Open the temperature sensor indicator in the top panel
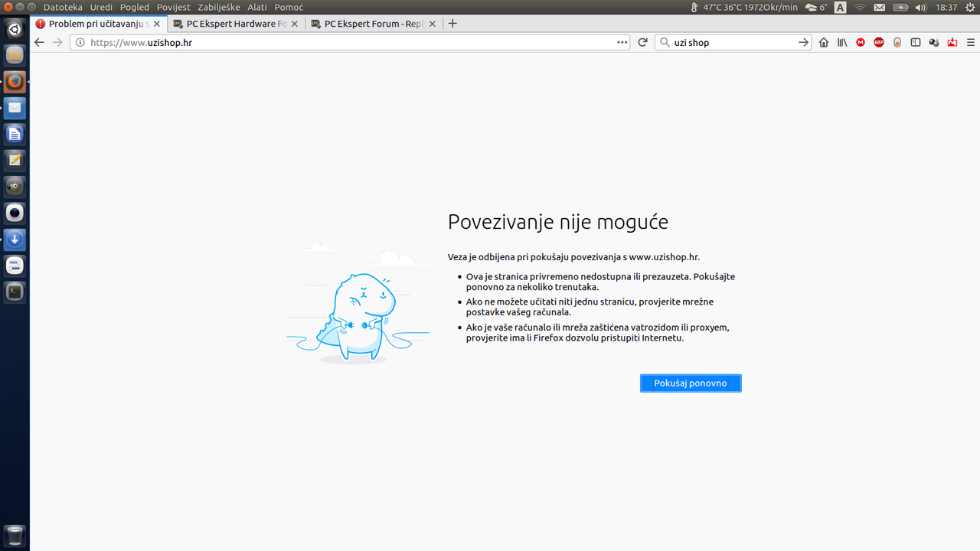Viewport: 980px width, 551px height. point(695,7)
